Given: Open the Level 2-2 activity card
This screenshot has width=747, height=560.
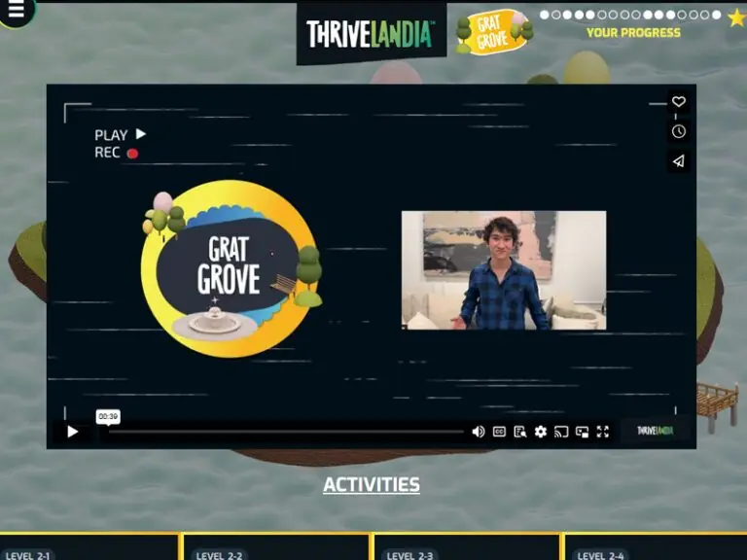Looking at the screenshot, I should coord(276,546).
